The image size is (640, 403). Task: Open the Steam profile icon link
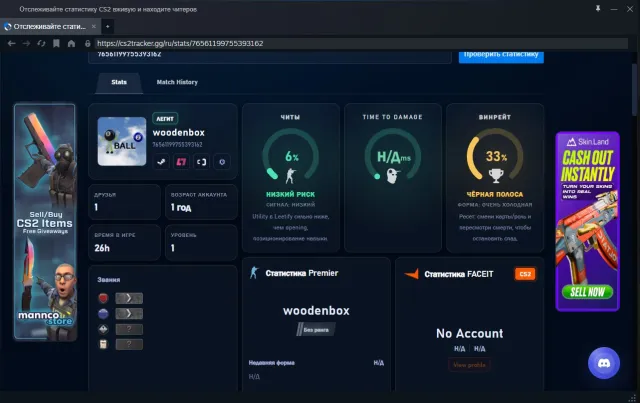coord(161,162)
